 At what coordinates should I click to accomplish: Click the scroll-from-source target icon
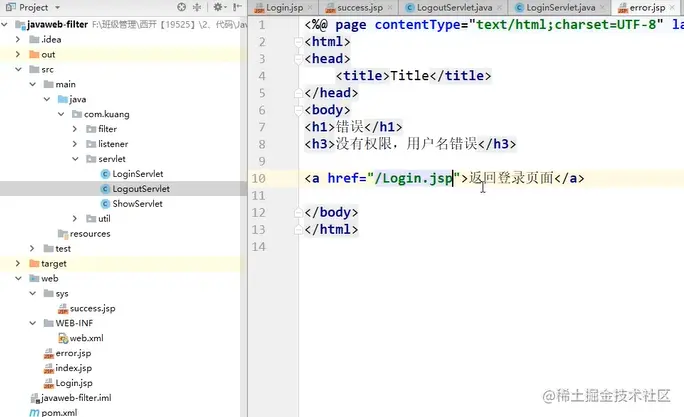coord(182,7)
